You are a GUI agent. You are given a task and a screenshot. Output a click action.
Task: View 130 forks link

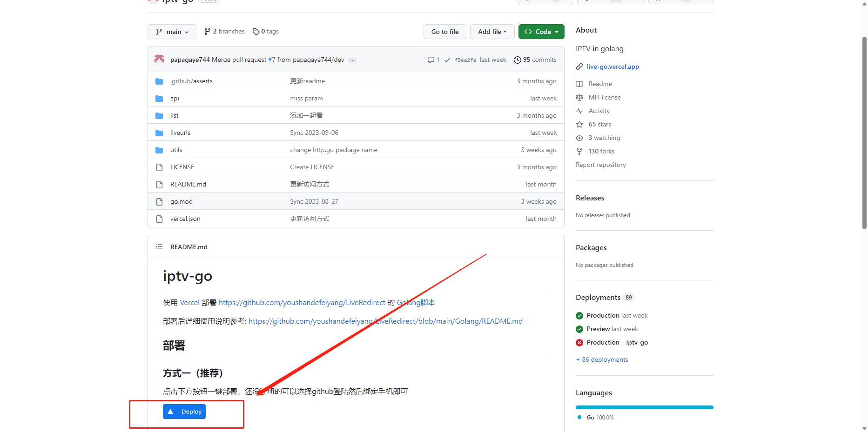tap(601, 151)
